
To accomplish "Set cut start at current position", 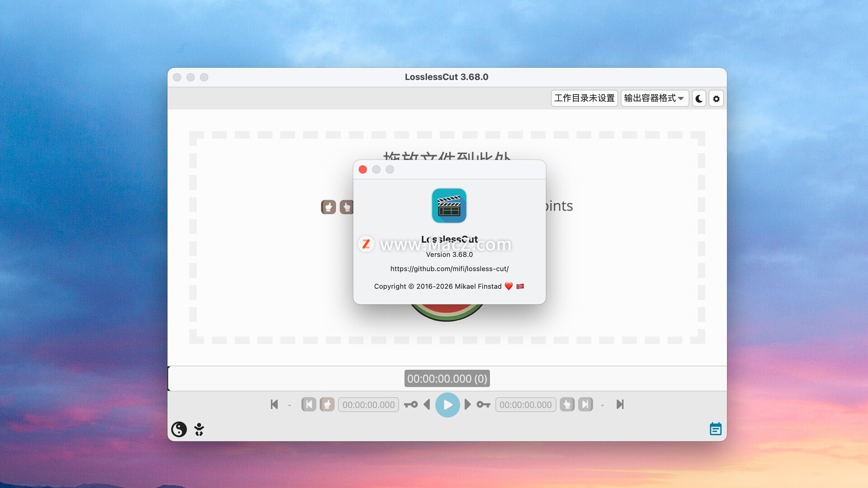I will click(x=327, y=404).
